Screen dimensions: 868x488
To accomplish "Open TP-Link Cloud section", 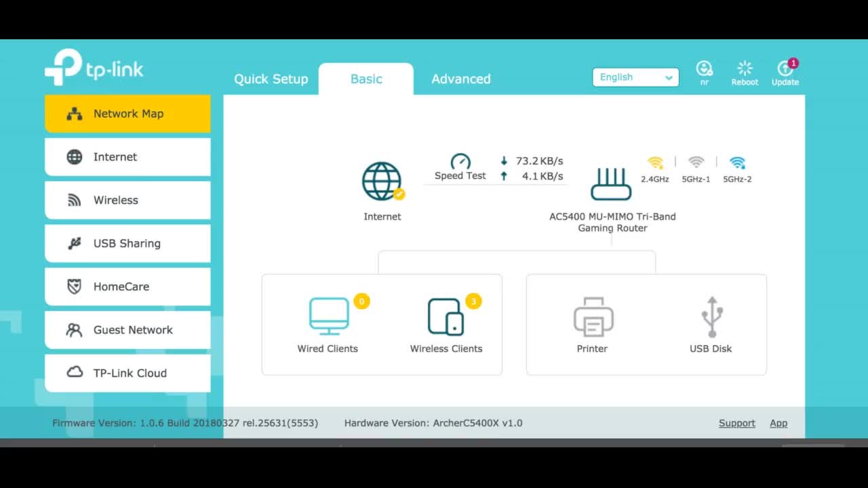I will [127, 373].
